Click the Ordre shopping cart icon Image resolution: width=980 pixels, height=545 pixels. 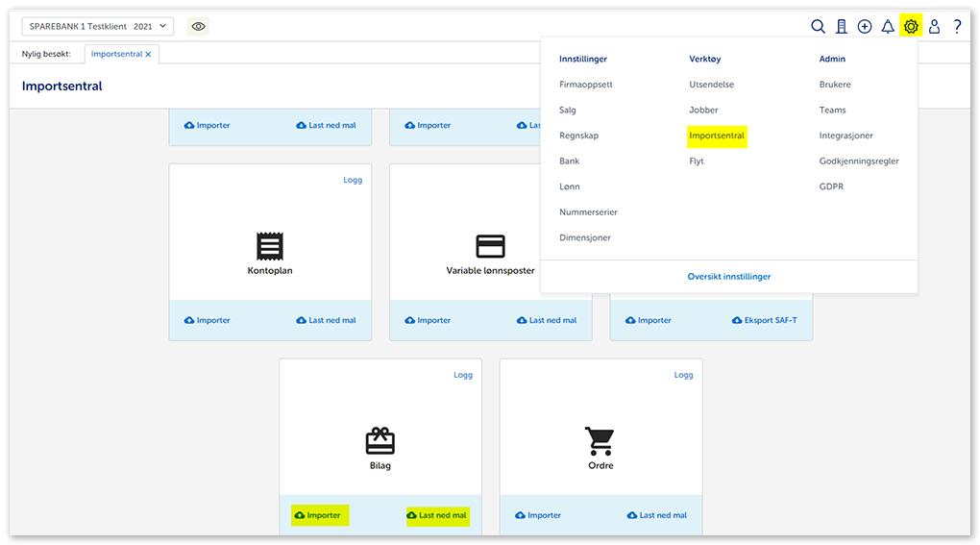pyautogui.click(x=600, y=440)
